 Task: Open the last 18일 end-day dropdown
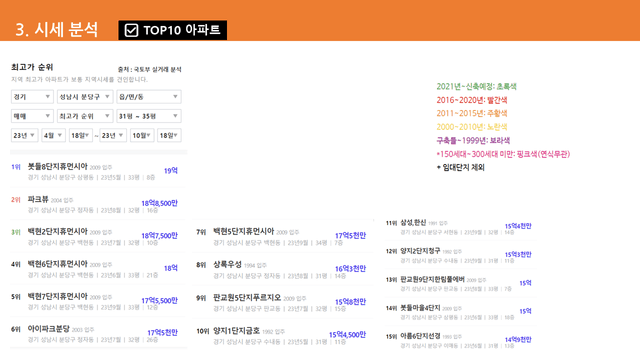169,135
